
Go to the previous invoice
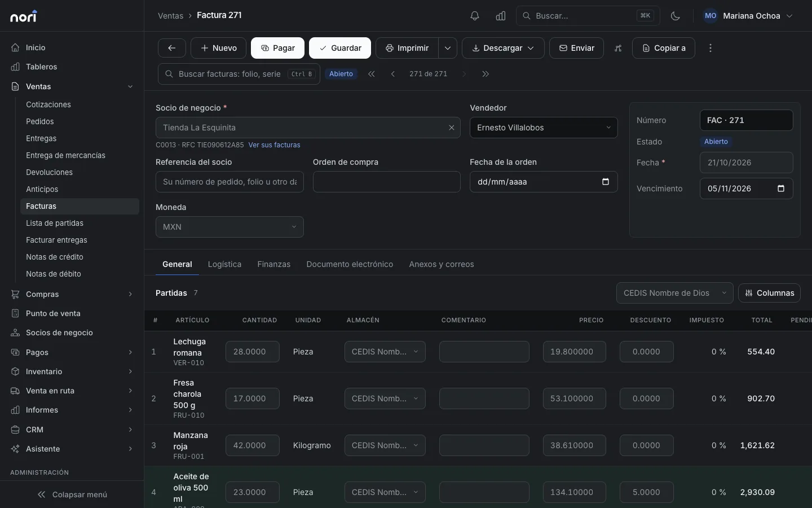393,74
